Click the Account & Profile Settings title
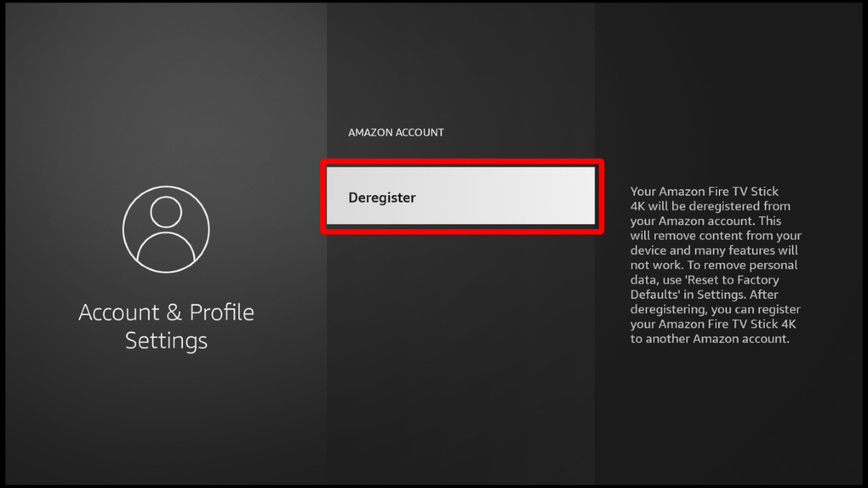This screenshot has width=868, height=488. click(x=166, y=326)
